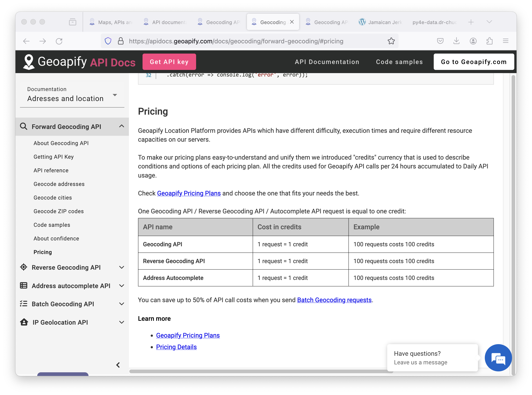Click the Reverse Geocoding API target icon
This screenshot has height=395, width=532.
click(24, 267)
